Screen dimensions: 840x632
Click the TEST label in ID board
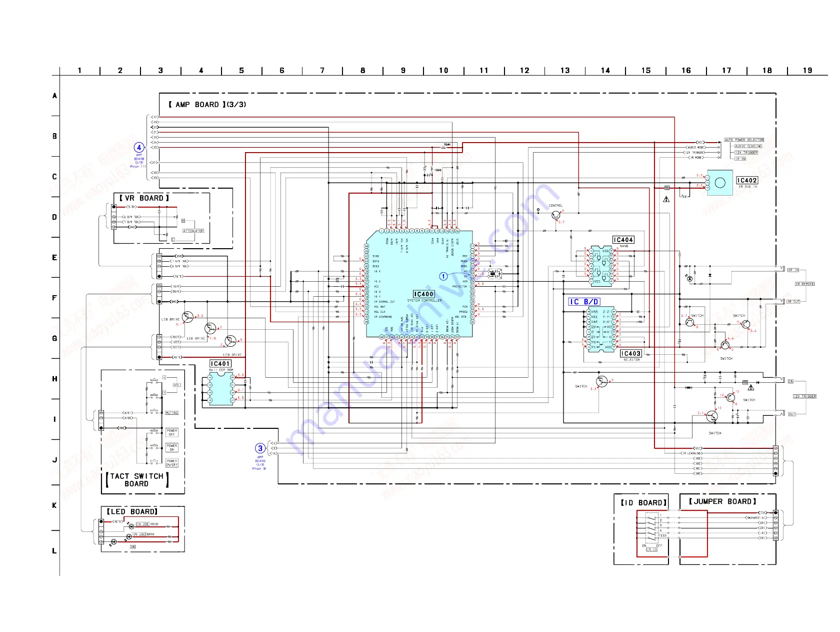[663, 536]
